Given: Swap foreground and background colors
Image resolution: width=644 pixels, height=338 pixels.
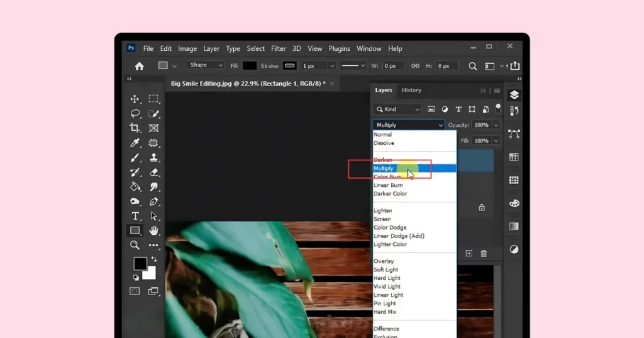Looking at the screenshot, I should 154,259.
